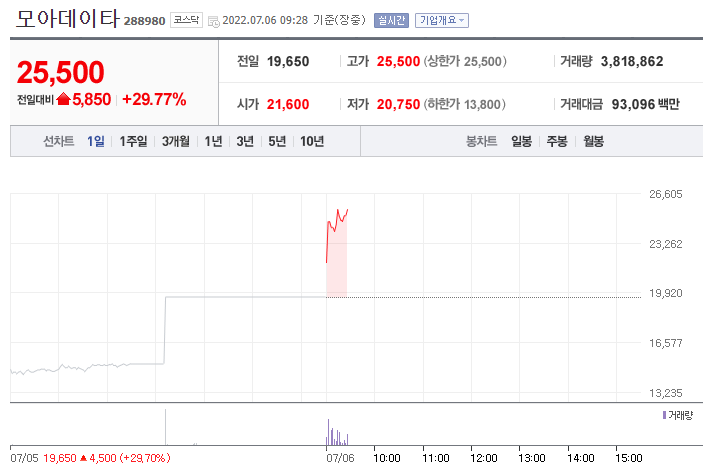
Task: Click the clock icon beside the date
Action: [x=214, y=21]
